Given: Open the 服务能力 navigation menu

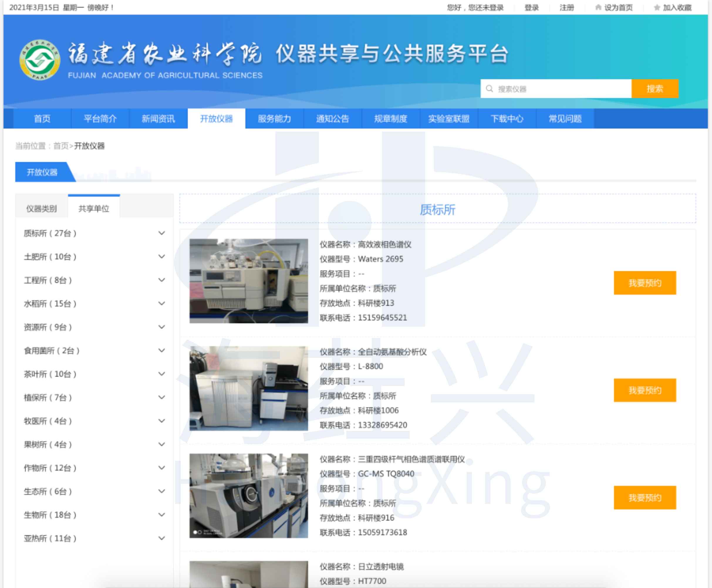Looking at the screenshot, I should tap(274, 119).
